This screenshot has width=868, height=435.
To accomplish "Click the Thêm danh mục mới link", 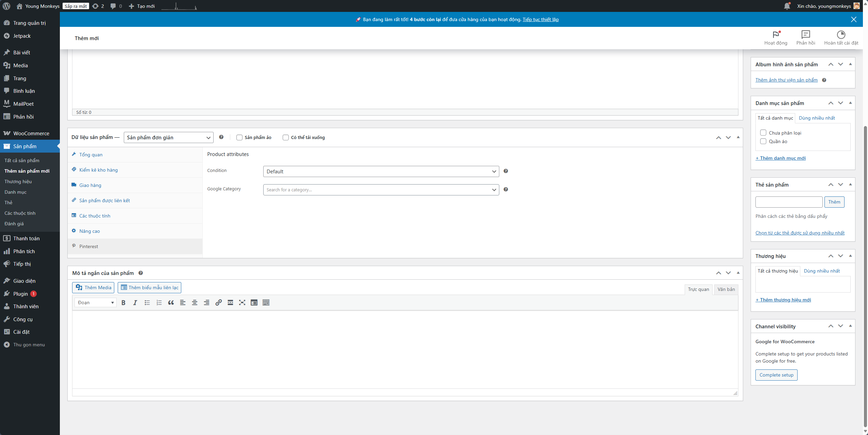I will [780, 158].
